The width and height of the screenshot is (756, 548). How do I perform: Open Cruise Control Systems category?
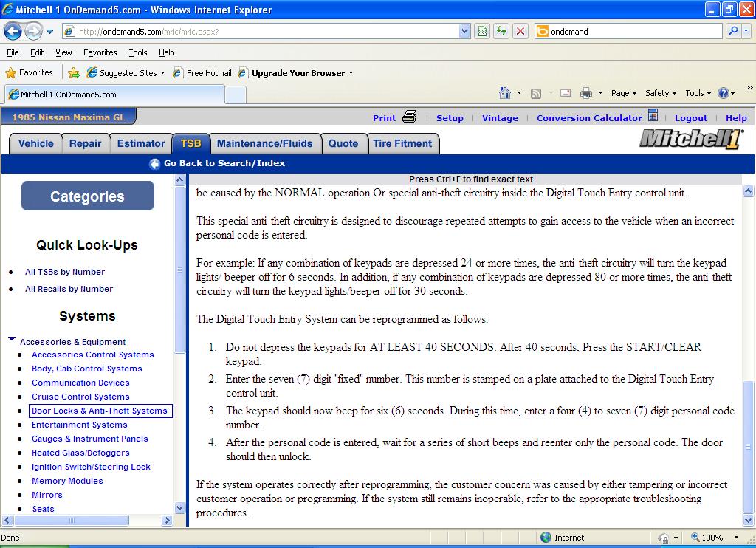click(x=80, y=397)
